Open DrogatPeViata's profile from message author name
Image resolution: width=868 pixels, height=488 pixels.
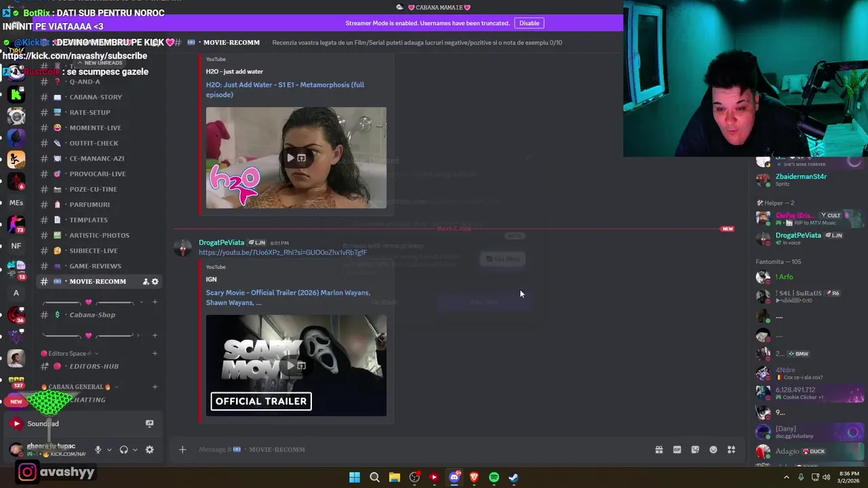pyautogui.click(x=221, y=243)
